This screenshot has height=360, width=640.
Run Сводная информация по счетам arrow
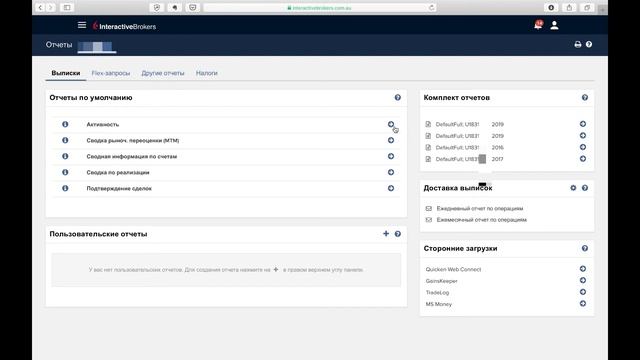point(391,156)
